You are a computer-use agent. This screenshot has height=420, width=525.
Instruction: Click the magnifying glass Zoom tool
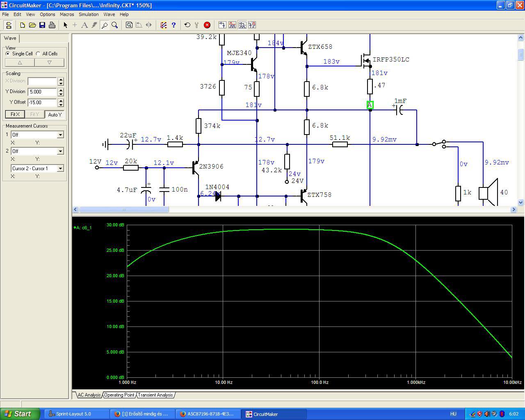coord(115,25)
